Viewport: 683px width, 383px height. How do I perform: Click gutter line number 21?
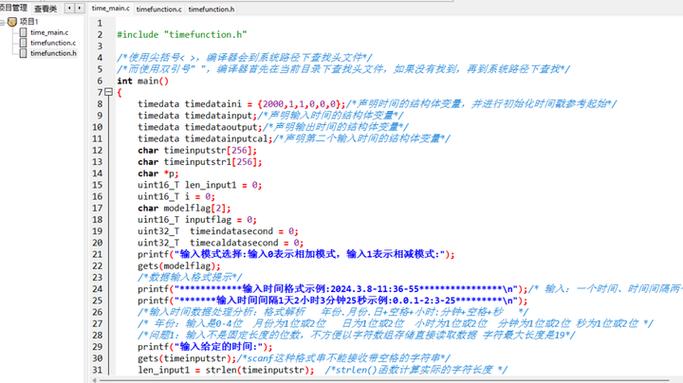(x=97, y=254)
